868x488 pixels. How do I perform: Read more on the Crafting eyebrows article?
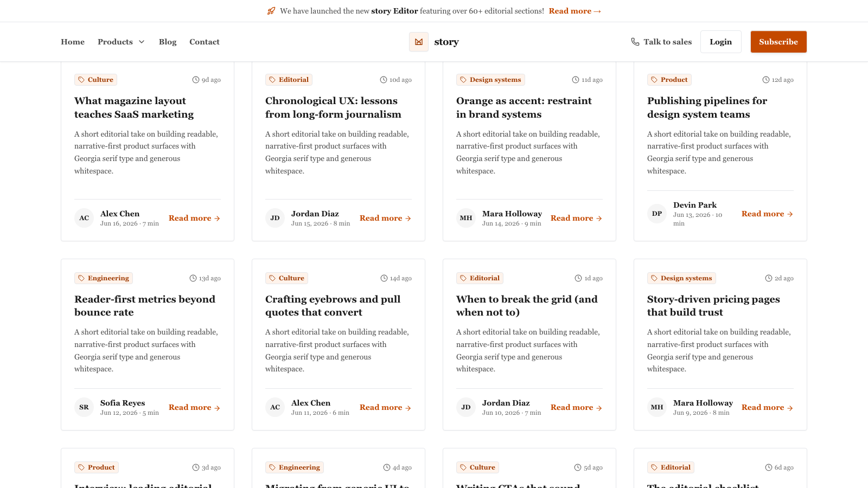point(386,407)
